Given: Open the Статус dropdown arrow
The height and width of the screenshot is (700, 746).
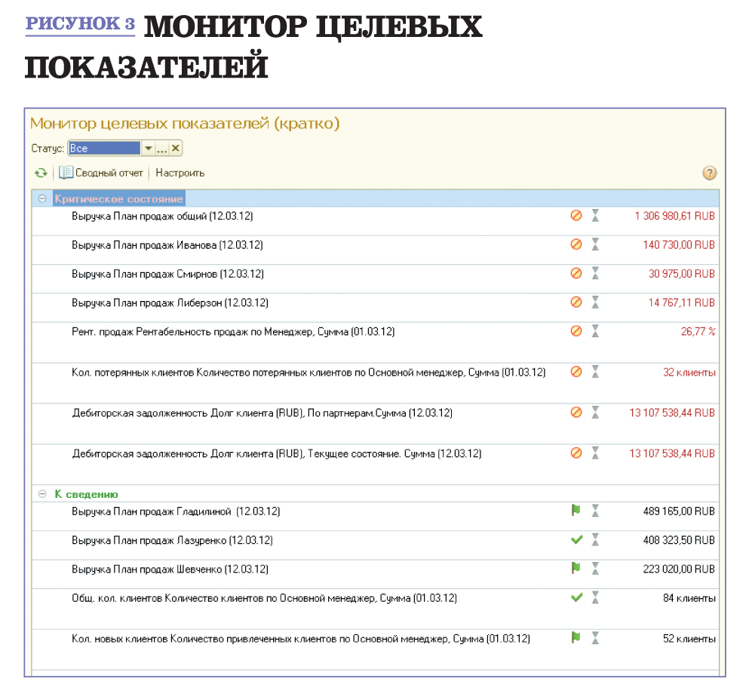Looking at the screenshot, I should point(149,149).
